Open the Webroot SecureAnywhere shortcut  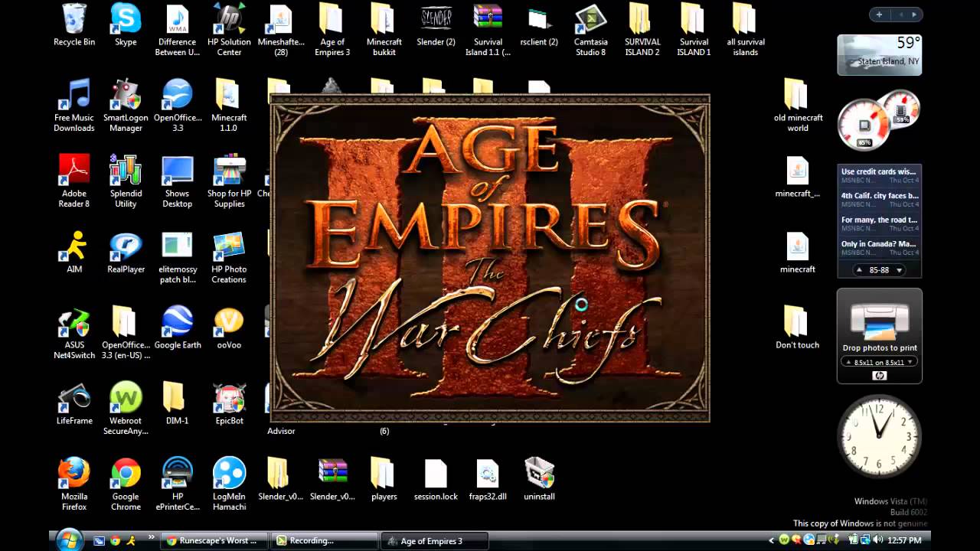pos(126,409)
